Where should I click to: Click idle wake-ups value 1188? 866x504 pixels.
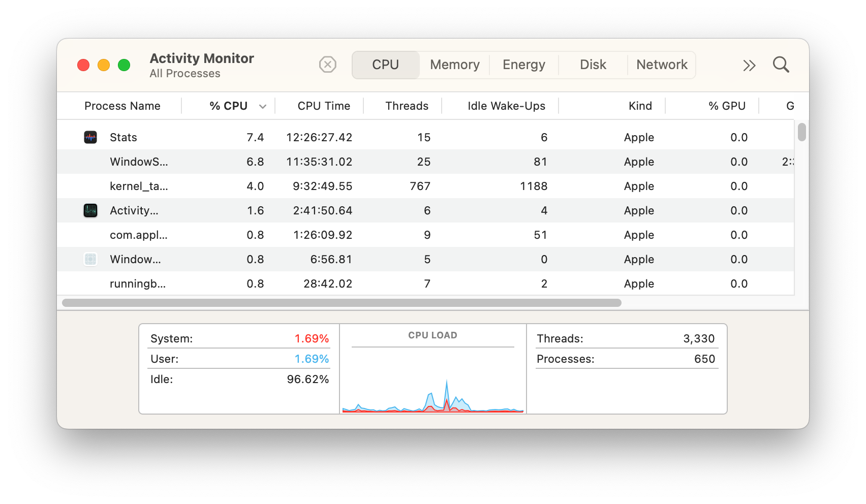pyautogui.click(x=534, y=186)
